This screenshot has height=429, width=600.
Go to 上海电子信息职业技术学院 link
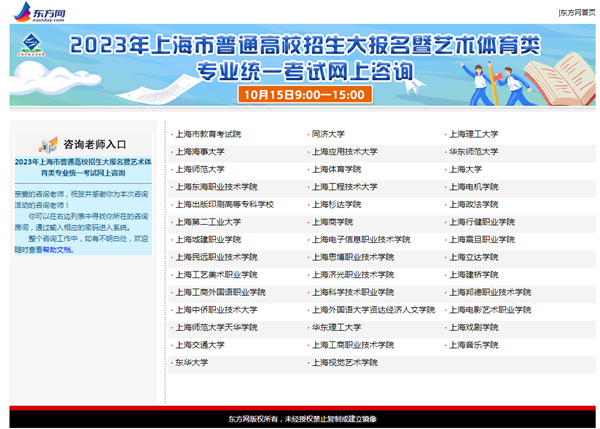[x=361, y=240]
